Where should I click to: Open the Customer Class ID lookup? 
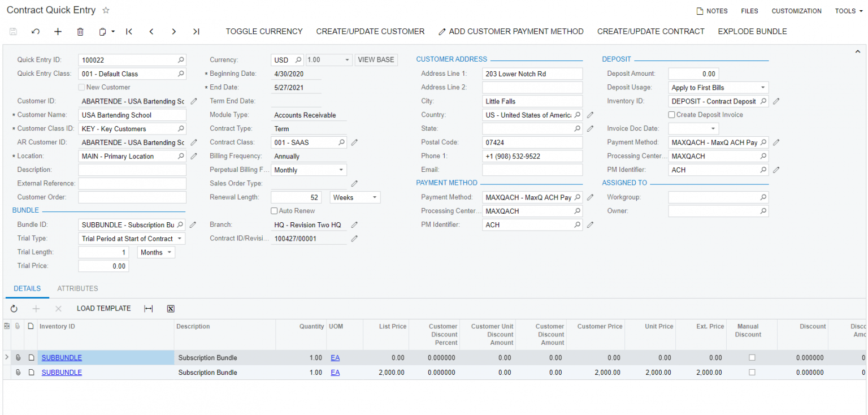tap(181, 128)
